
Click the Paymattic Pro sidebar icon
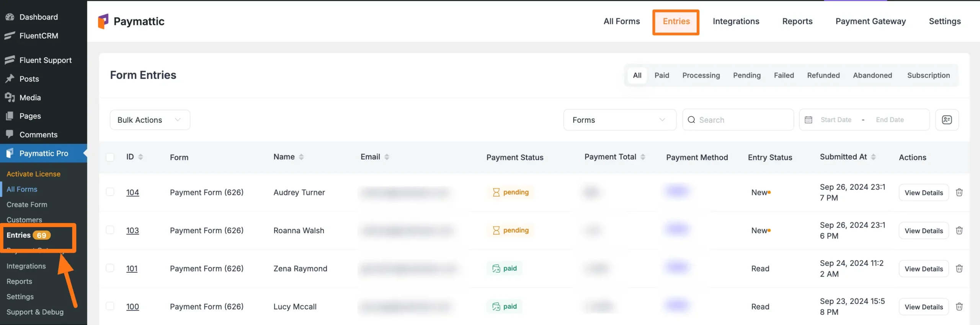[10, 153]
